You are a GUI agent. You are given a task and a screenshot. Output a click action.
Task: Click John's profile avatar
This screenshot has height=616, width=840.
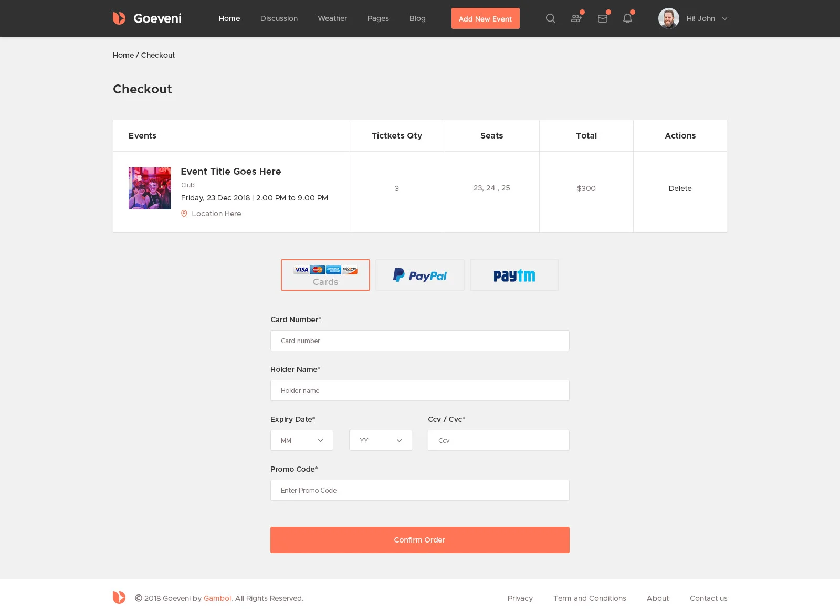click(668, 18)
